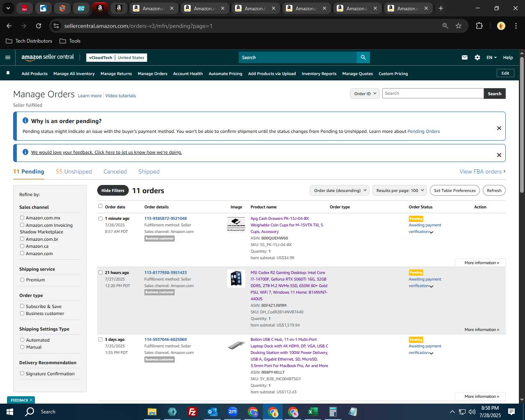Image resolution: width=525 pixels, height=420 pixels.
Task: Switch to the Canceled tab
Action: (x=115, y=171)
